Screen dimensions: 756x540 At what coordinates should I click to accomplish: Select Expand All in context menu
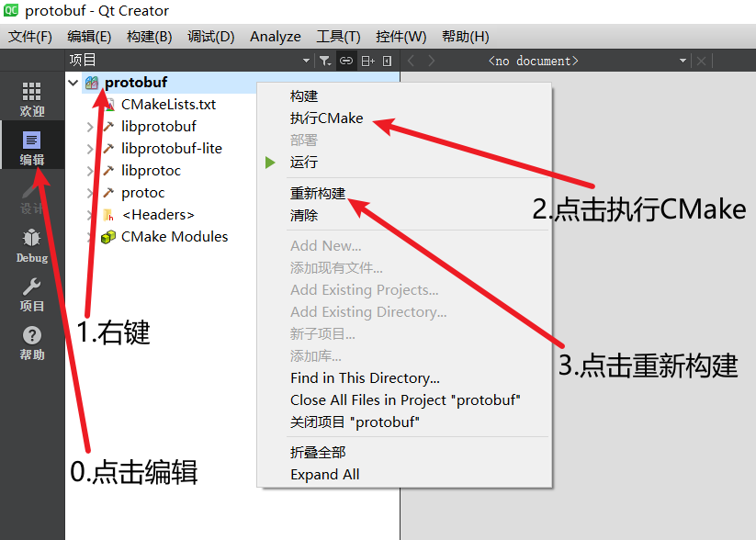[404, 475]
